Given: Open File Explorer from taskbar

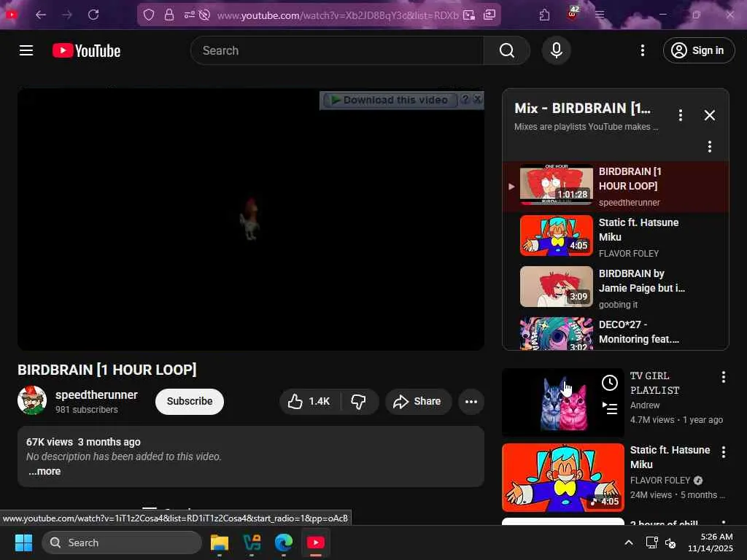Looking at the screenshot, I should 220,542.
